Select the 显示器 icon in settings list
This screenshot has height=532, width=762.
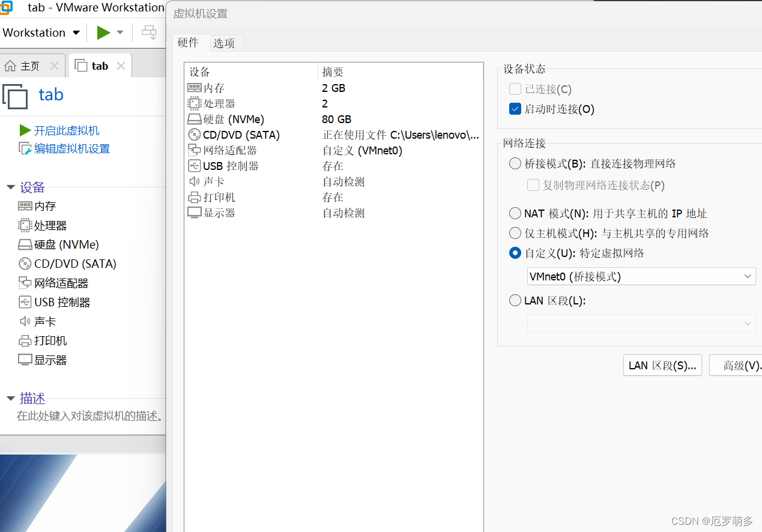click(x=194, y=213)
